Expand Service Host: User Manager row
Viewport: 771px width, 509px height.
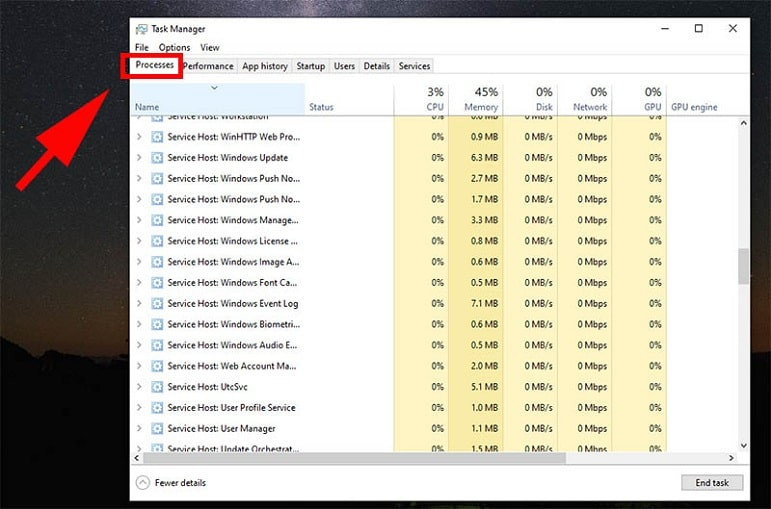139,428
